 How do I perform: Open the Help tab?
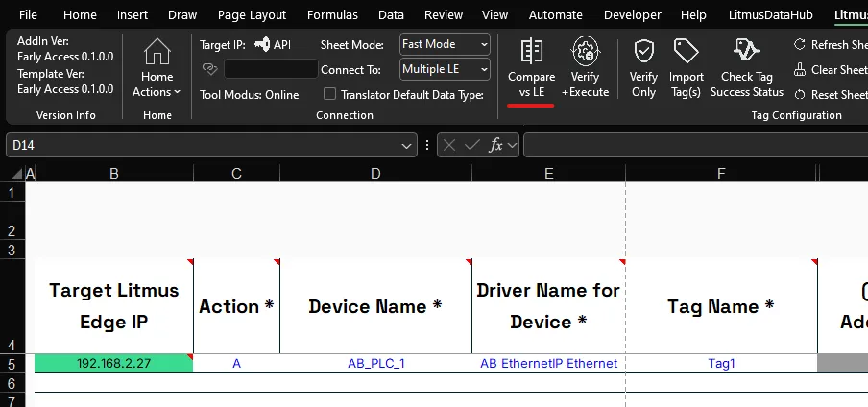(693, 15)
